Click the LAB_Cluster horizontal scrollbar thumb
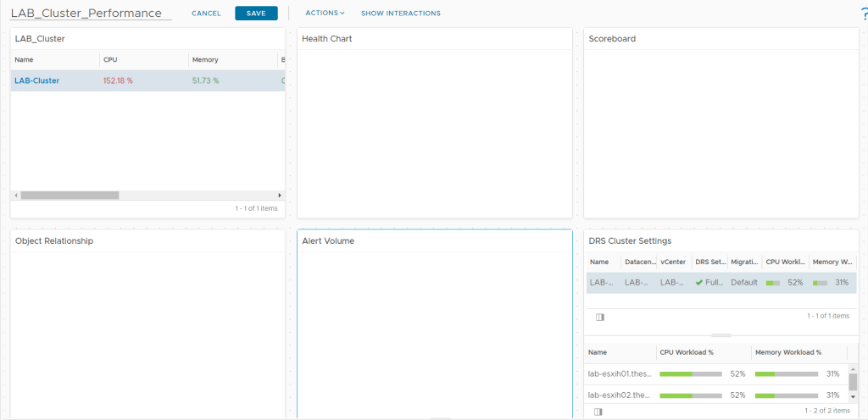 (70, 195)
